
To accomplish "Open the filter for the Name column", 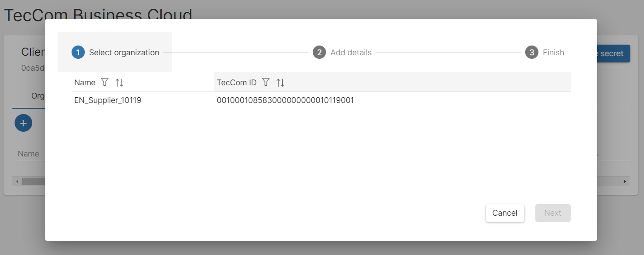I will [105, 82].
